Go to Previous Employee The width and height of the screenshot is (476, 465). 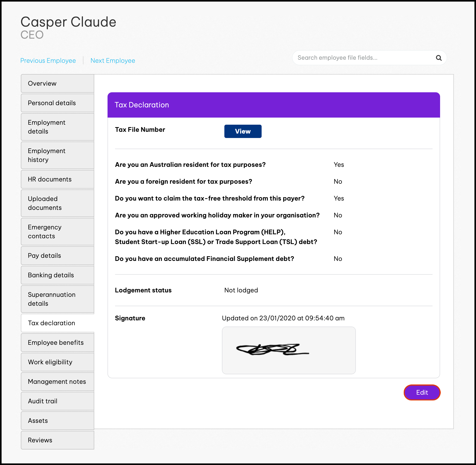pos(48,61)
